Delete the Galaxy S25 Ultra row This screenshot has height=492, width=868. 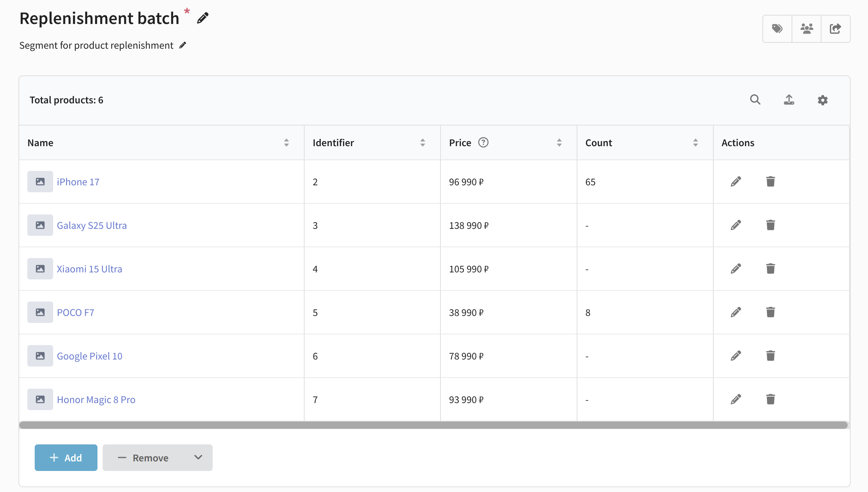(x=771, y=225)
